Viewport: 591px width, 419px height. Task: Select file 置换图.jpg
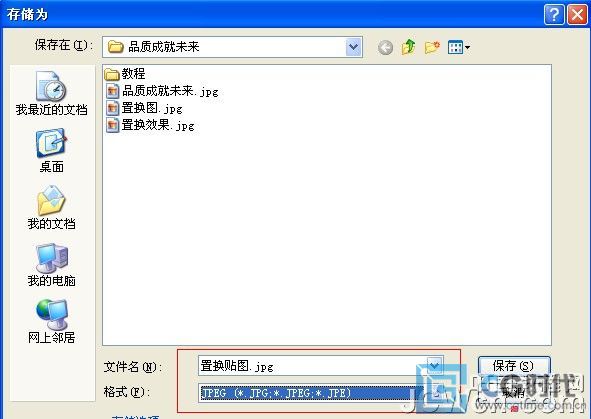[x=144, y=108]
